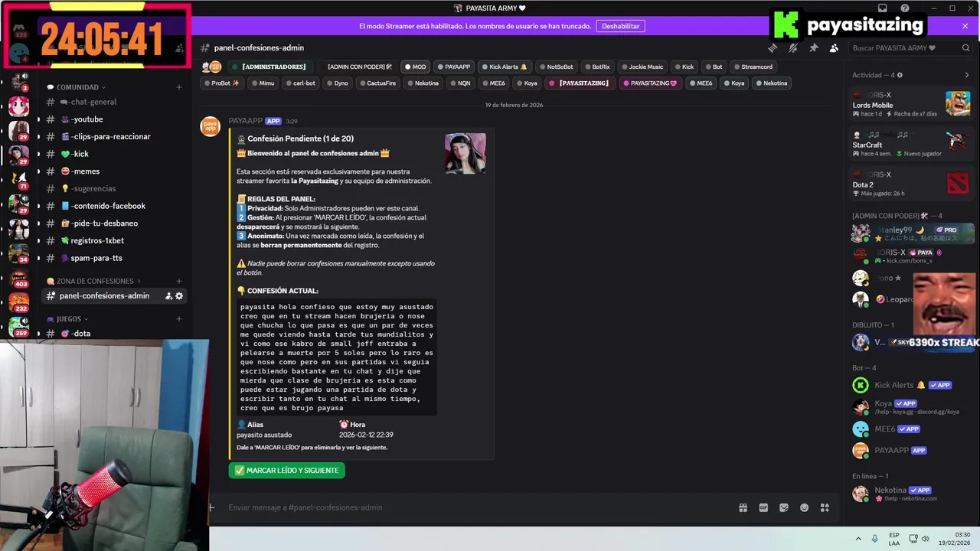
Task: Click the plus attach icon in message bar
Action: coord(212,507)
